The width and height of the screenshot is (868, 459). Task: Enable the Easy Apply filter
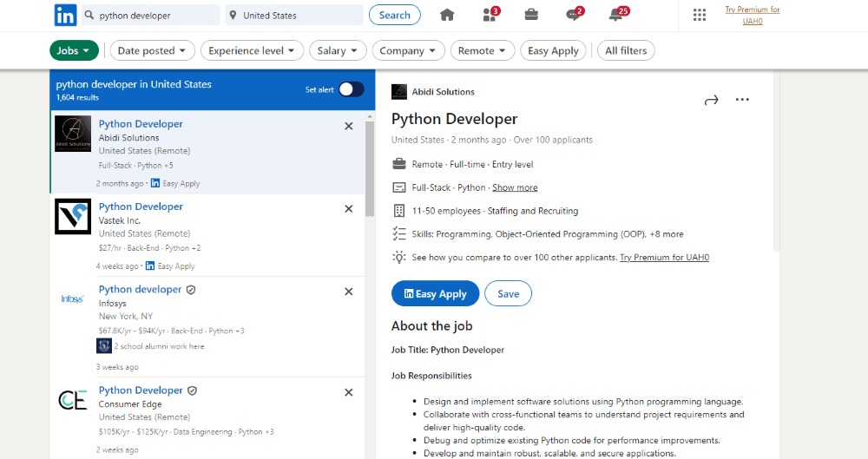click(x=553, y=50)
